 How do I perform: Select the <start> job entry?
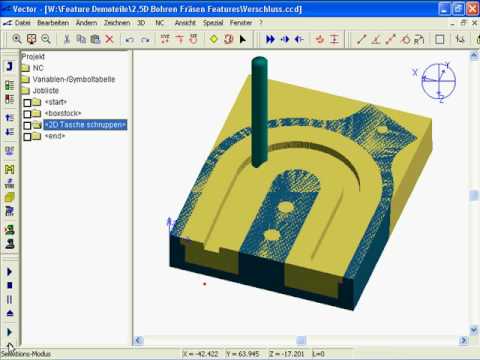[x=56, y=102]
